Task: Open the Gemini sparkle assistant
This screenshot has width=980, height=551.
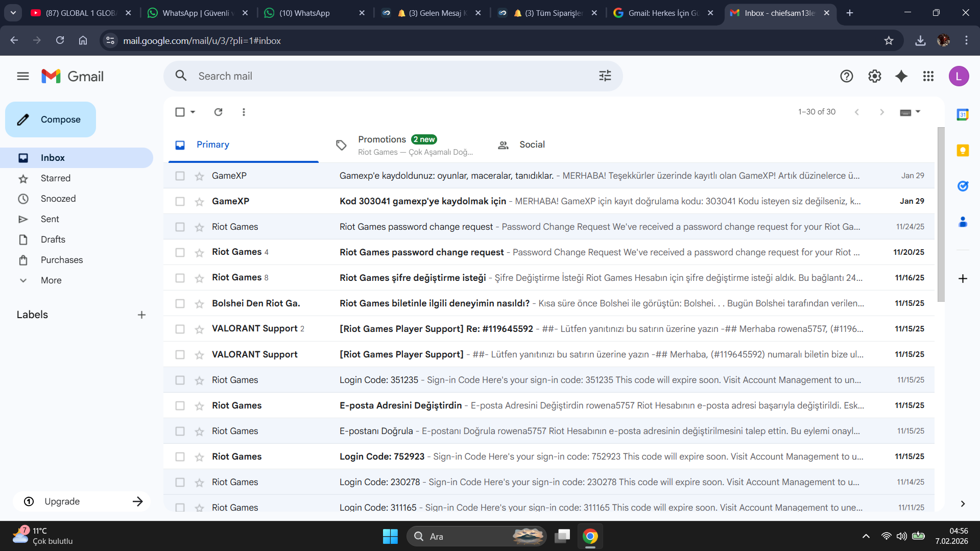Action: (x=901, y=76)
